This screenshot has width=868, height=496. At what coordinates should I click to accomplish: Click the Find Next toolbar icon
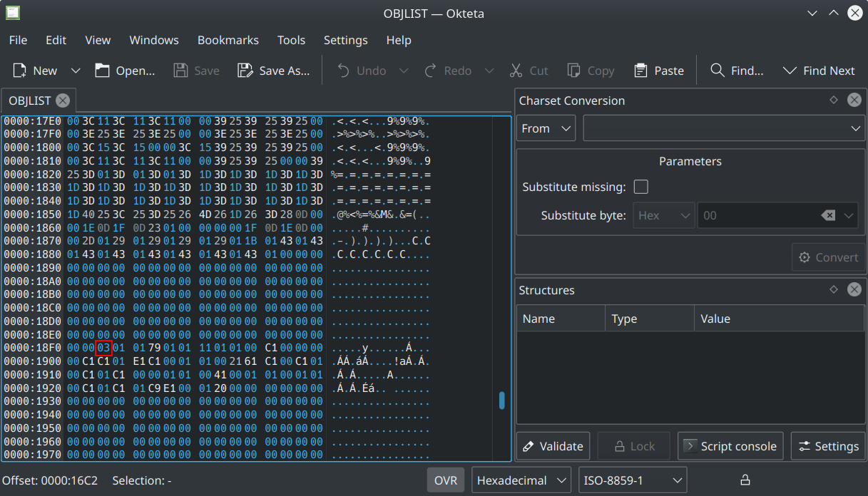(790, 71)
